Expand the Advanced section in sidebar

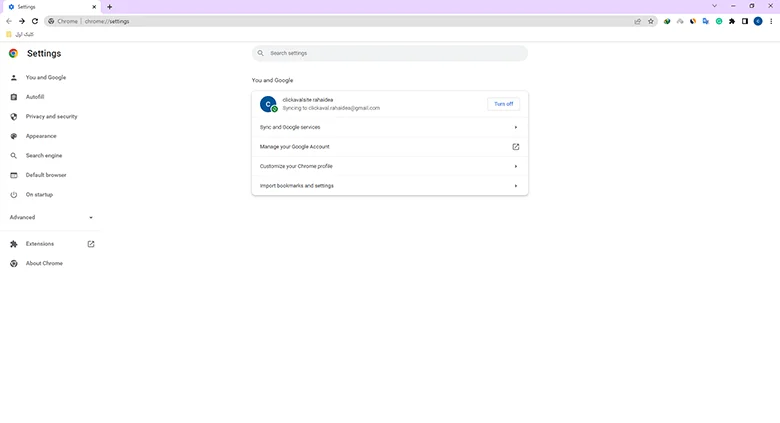point(51,217)
